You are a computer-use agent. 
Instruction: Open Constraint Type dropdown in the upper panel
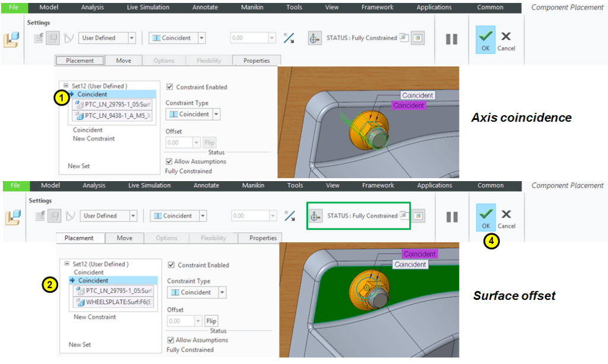coord(216,114)
